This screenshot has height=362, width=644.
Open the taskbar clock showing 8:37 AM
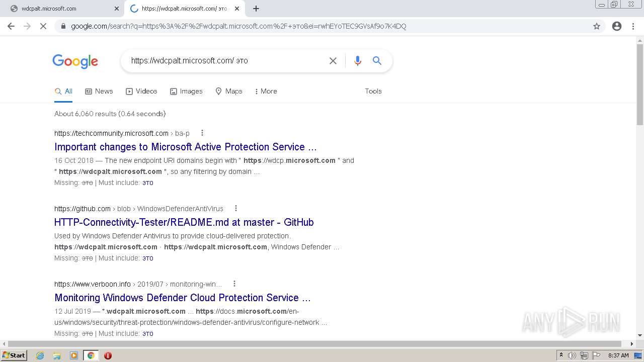pos(618,355)
